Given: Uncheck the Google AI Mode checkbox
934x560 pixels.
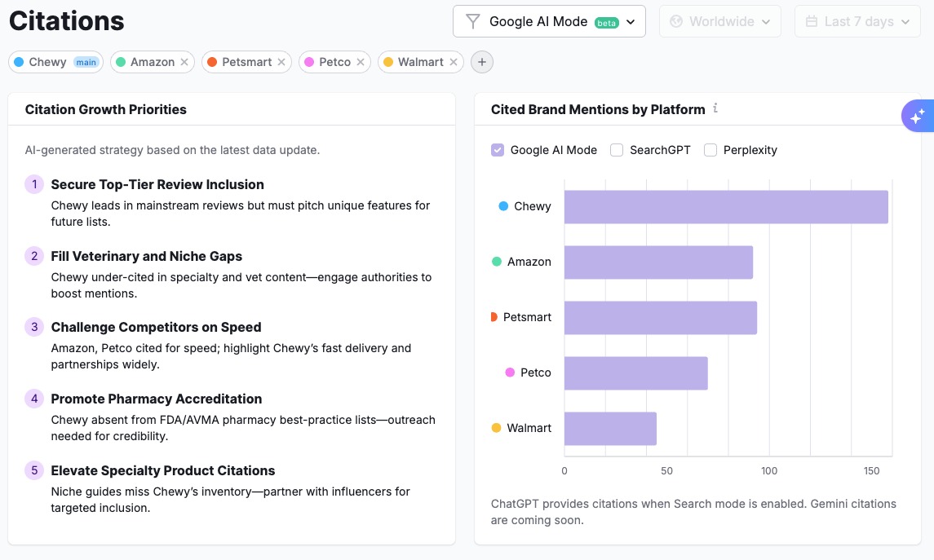Looking at the screenshot, I should (498, 150).
